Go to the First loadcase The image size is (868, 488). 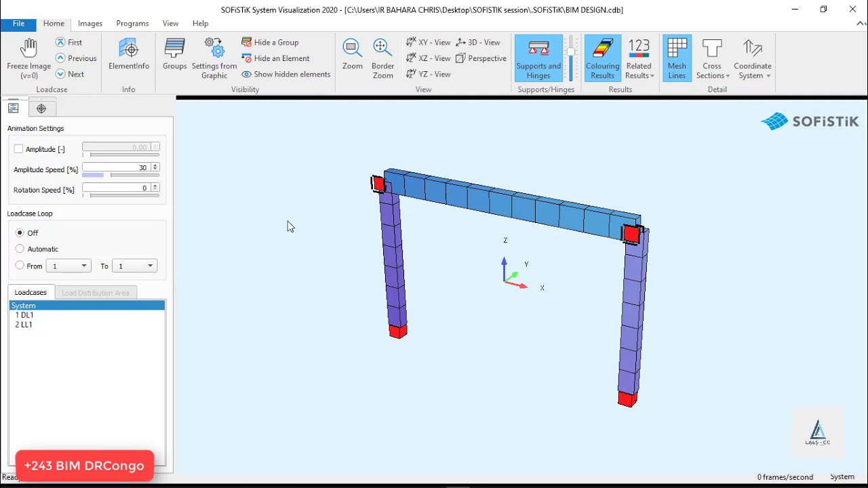coord(68,42)
